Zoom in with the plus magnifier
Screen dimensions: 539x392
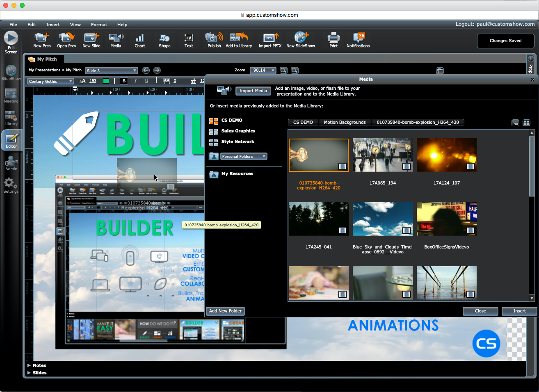pyautogui.click(x=295, y=70)
